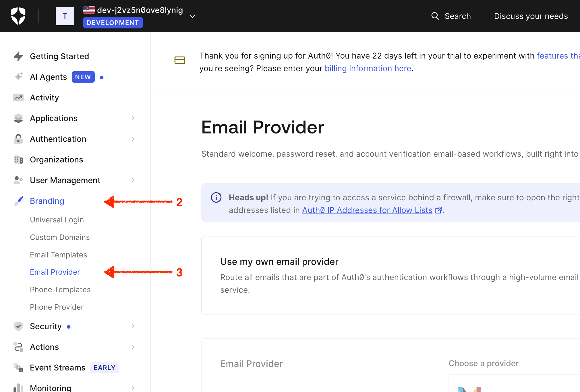
Task: Go to Phone Provider settings
Action: coord(57,307)
